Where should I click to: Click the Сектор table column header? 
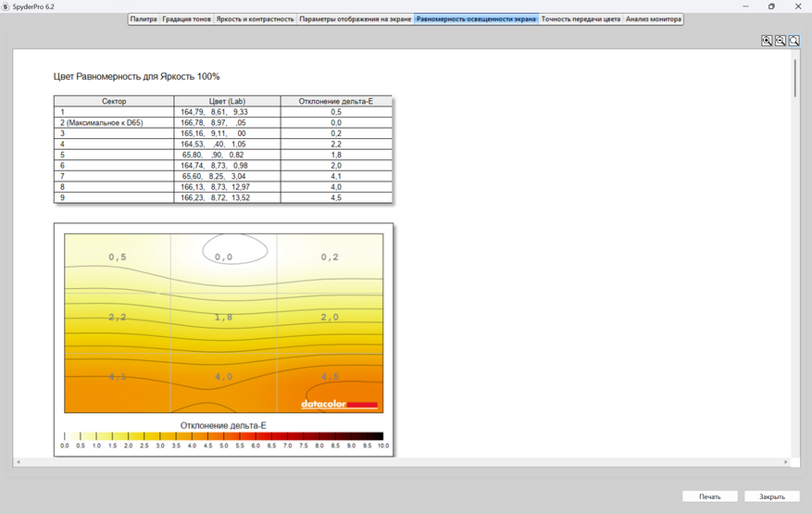point(114,101)
